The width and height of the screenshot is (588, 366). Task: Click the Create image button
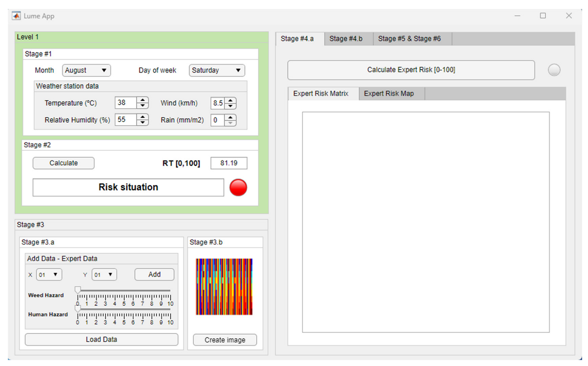click(225, 340)
